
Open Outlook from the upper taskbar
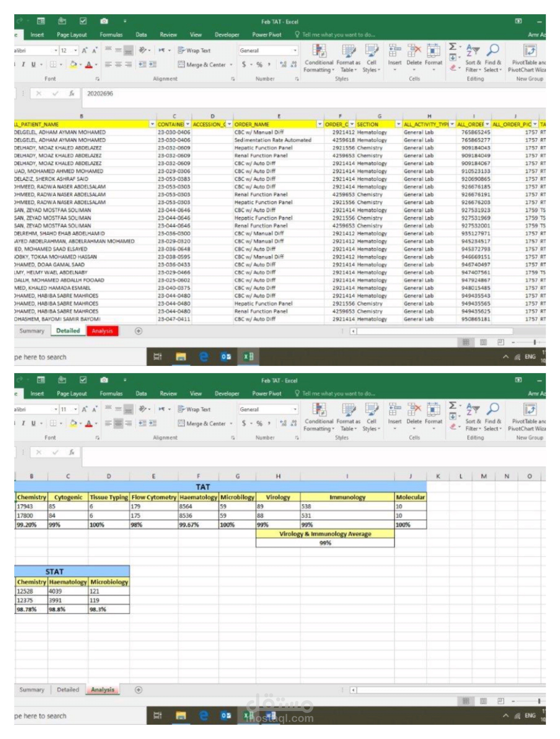coord(226,357)
